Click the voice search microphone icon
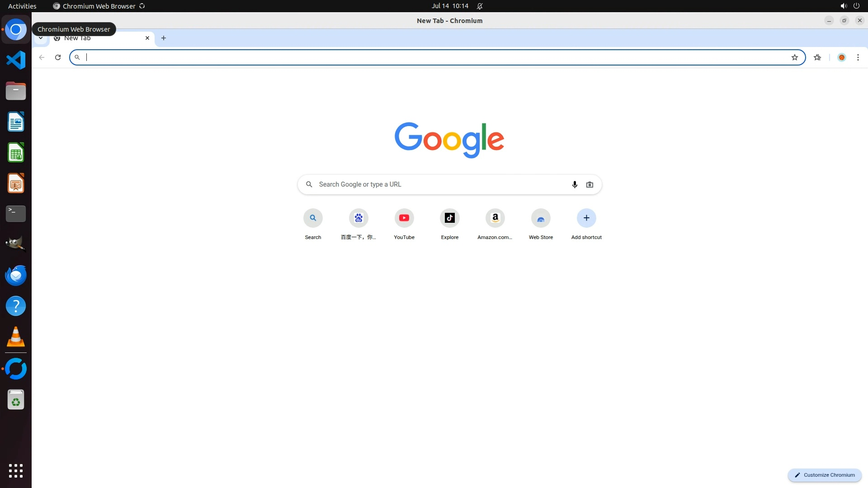868x488 pixels. 575,184
